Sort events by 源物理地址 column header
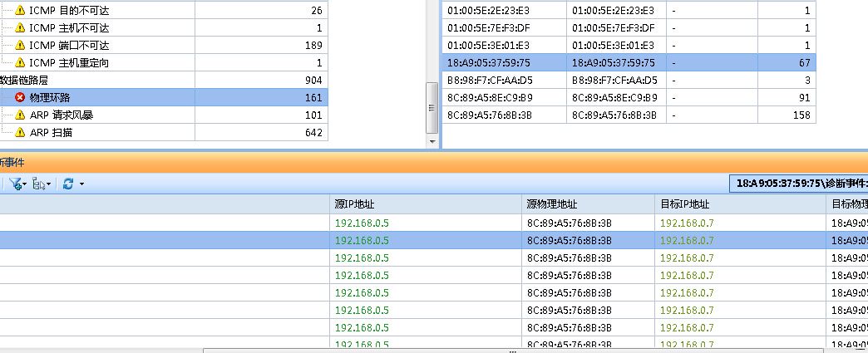 pos(588,204)
